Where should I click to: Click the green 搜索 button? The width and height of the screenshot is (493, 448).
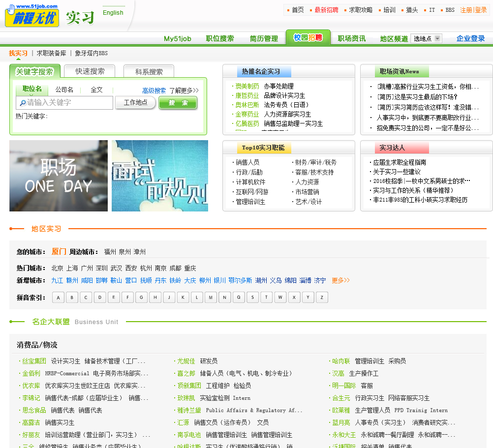point(178,103)
